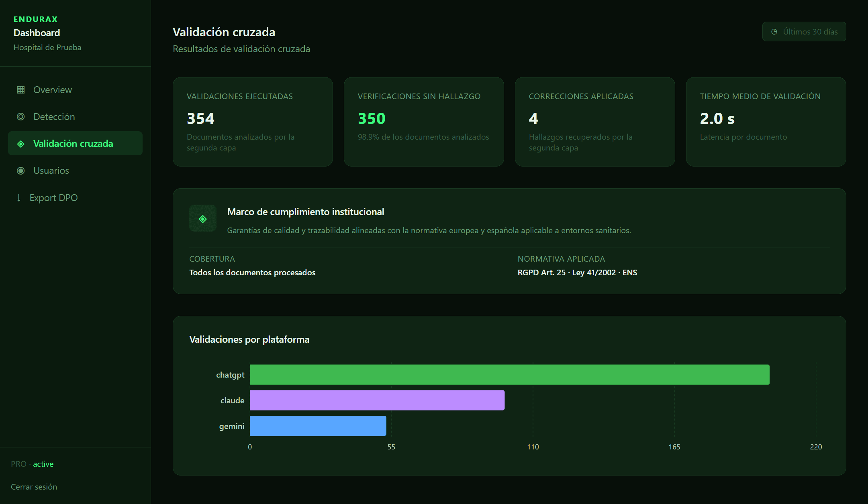Expand the Marco de cumplimiento institucional panel
The image size is (868, 504).
pos(306,211)
